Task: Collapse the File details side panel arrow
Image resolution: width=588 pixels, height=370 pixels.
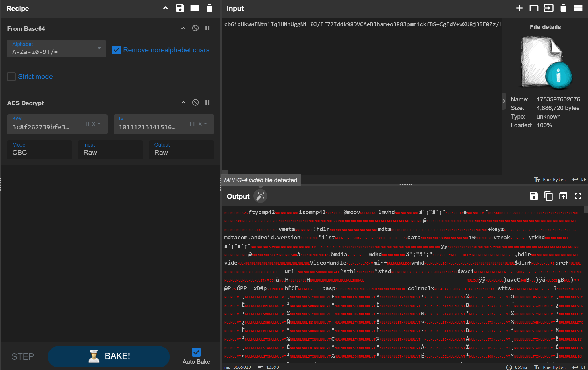Action: [504, 101]
